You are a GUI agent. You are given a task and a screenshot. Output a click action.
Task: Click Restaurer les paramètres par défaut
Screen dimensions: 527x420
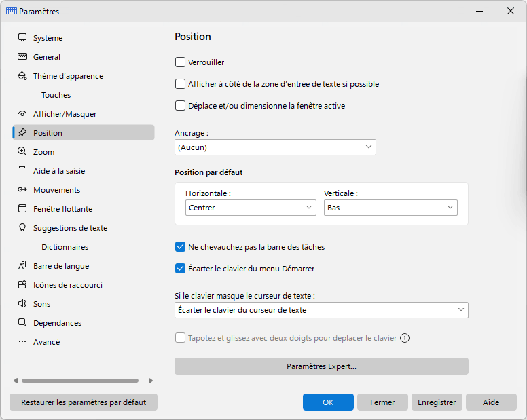pyautogui.click(x=84, y=402)
